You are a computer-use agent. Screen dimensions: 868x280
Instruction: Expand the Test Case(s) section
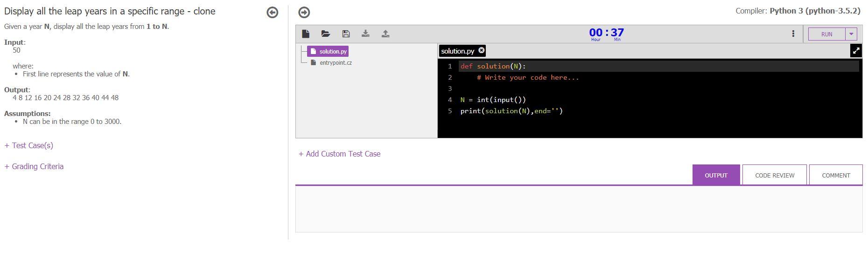click(x=29, y=145)
